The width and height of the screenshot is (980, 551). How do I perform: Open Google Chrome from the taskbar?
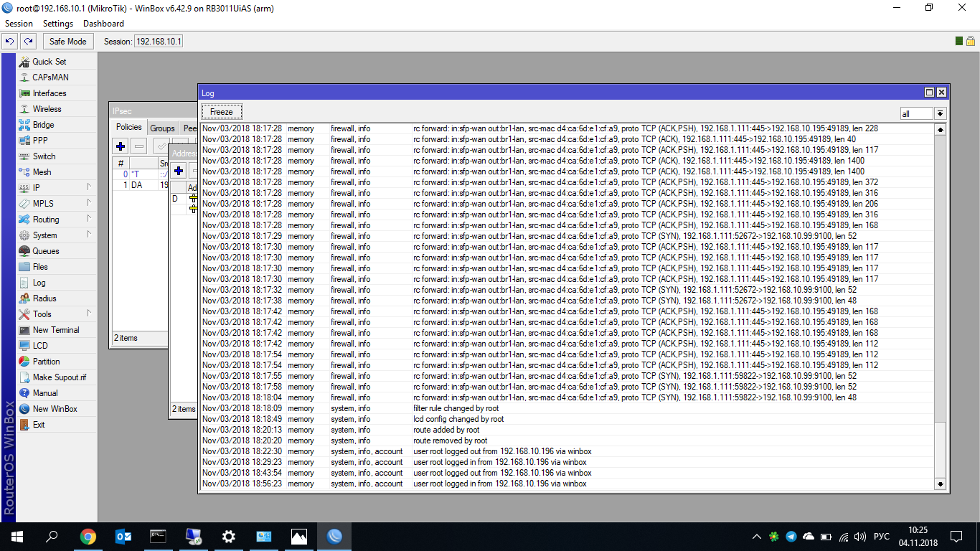click(x=88, y=537)
